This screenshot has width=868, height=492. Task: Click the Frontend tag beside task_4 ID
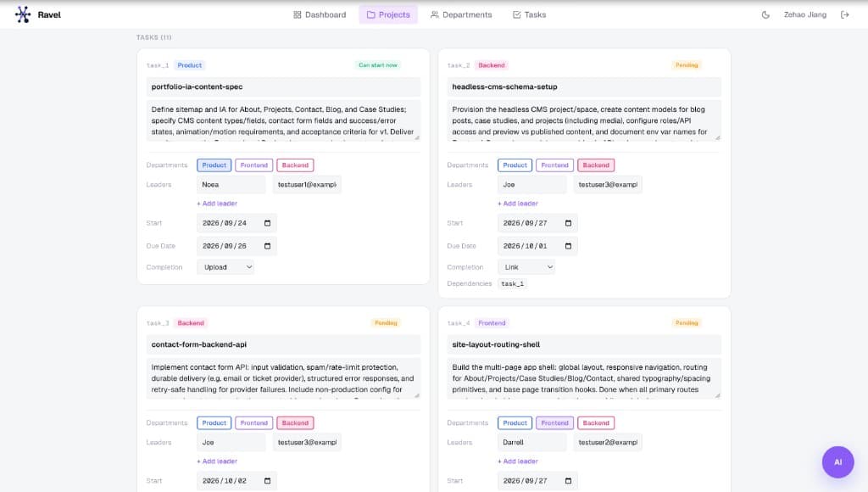click(492, 323)
